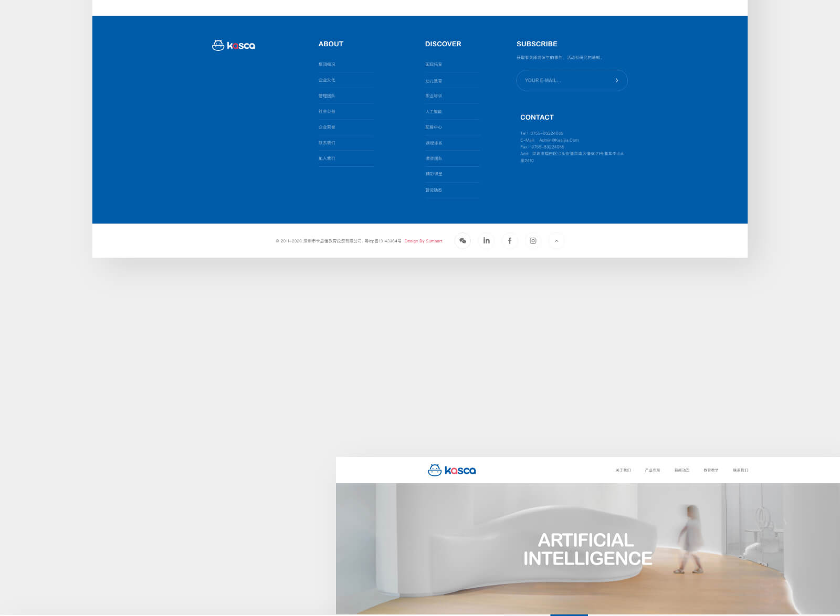Open the Design By Sumaart link
The height and width of the screenshot is (616, 840).
(423, 241)
